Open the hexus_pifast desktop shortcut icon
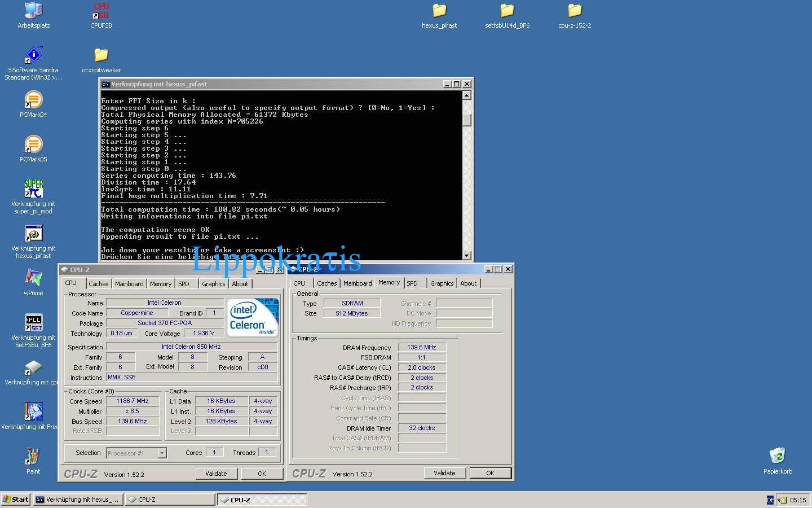Screen dimensions: 812x508 pos(33,234)
